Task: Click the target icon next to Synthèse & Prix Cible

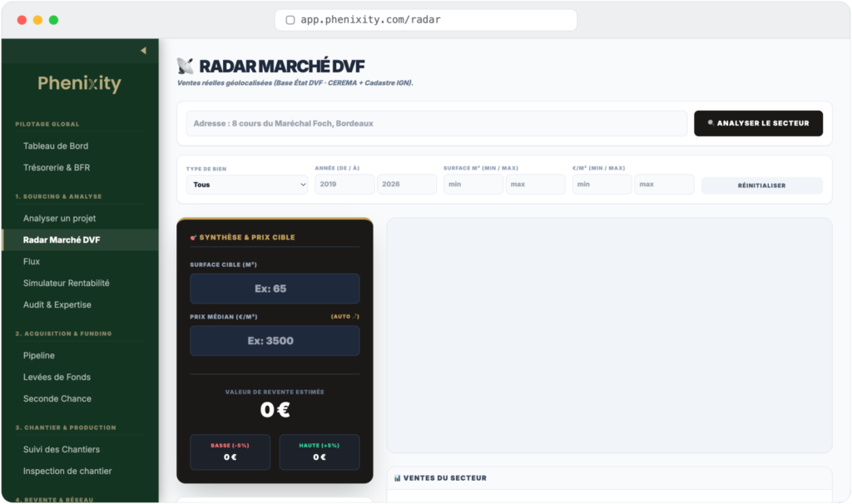Action: pyautogui.click(x=193, y=237)
